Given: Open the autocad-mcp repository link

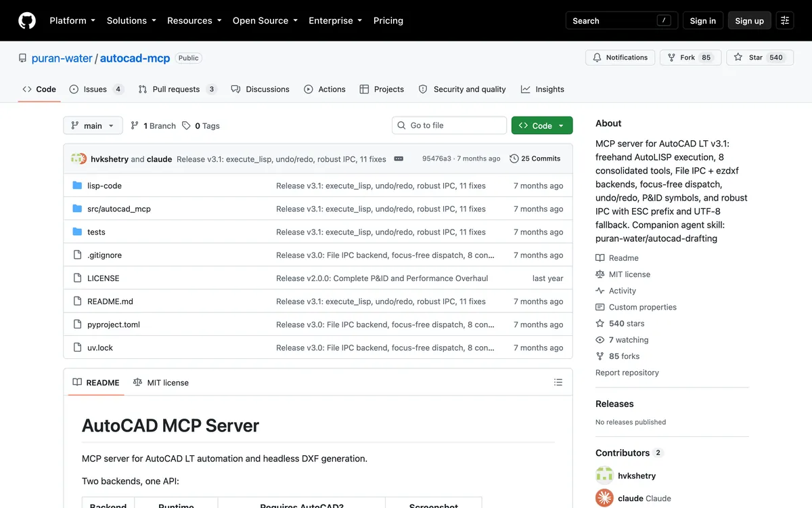Looking at the screenshot, I should pos(135,58).
